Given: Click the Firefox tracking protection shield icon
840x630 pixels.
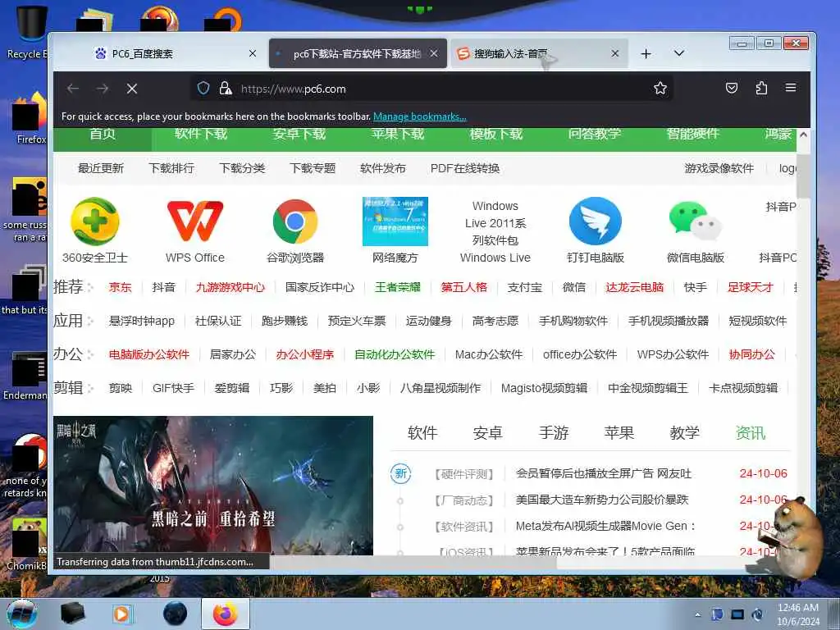Looking at the screenshot, I should coord(203,89).
